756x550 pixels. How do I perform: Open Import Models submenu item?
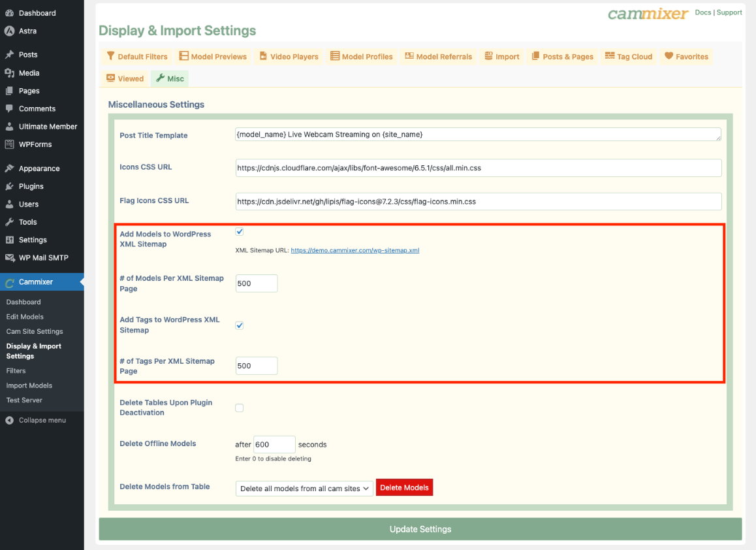29,385
